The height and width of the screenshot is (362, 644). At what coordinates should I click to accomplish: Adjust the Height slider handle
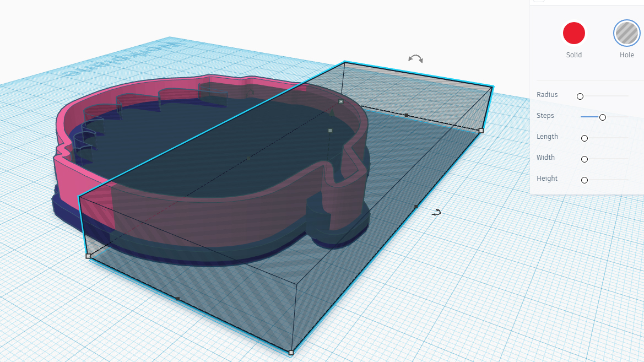click(x=585, y=180)
